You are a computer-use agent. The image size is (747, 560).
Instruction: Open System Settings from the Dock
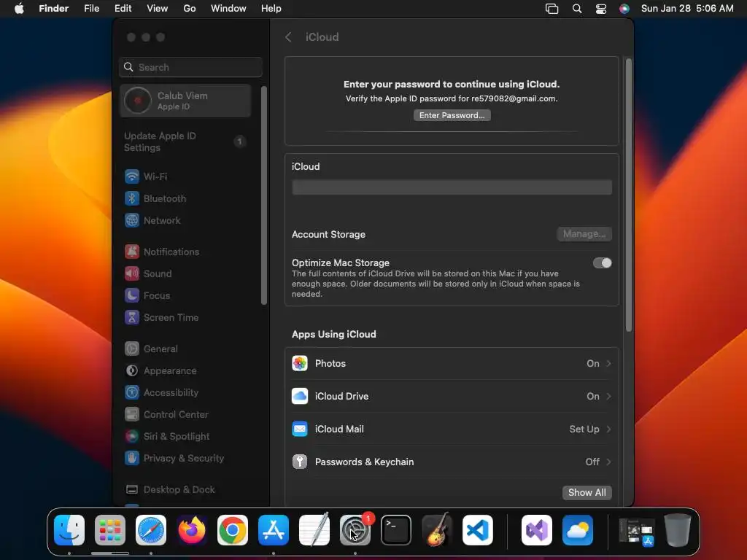[x=355, y=530]
